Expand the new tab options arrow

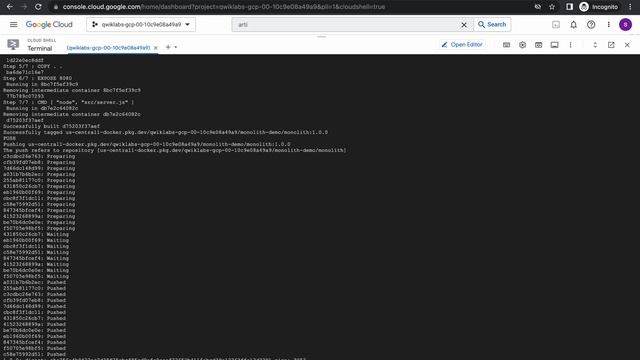tap(176, 47)
